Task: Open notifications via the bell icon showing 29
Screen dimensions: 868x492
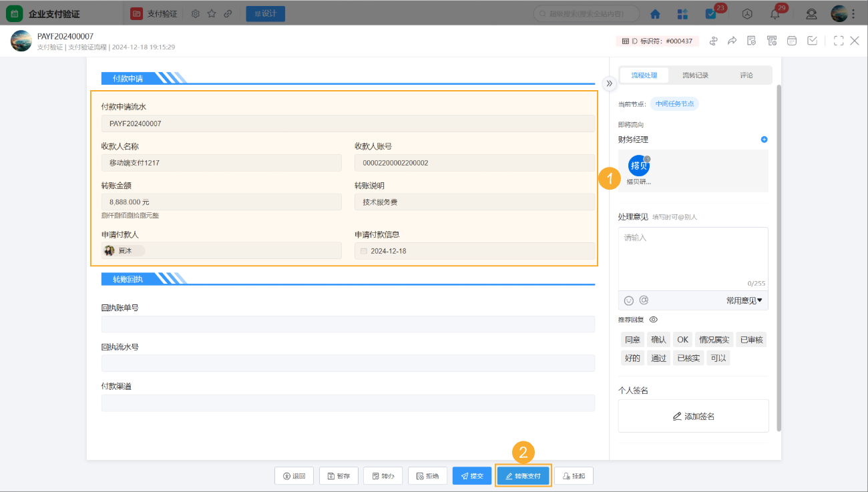Action: tap(774, 13)
